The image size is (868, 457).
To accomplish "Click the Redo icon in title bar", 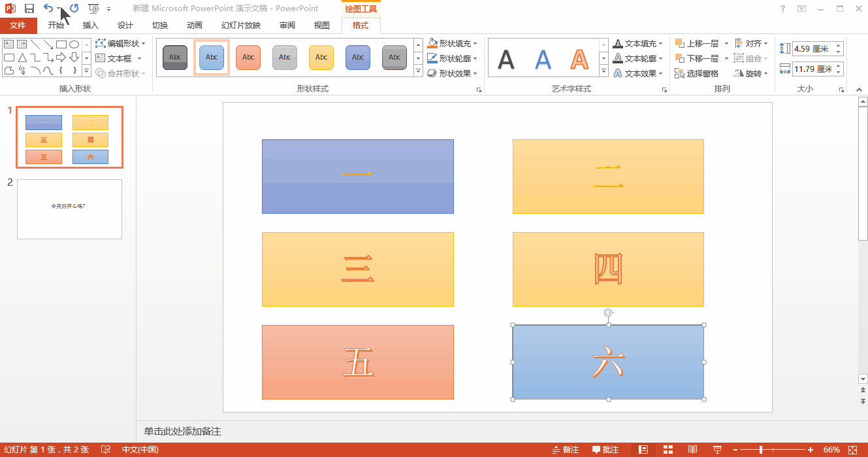I will tap(74, 8).
